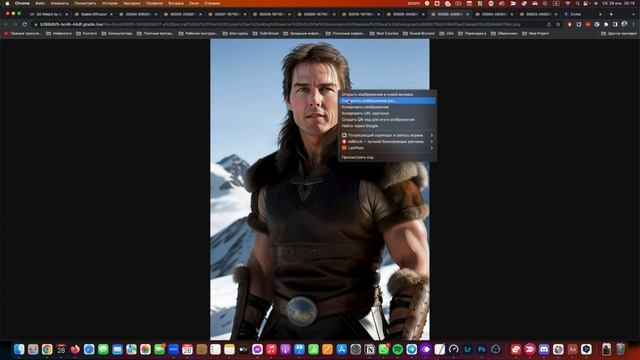Open Keynote from the Dock
Screen dimensions: 640x360
(299, 349)
